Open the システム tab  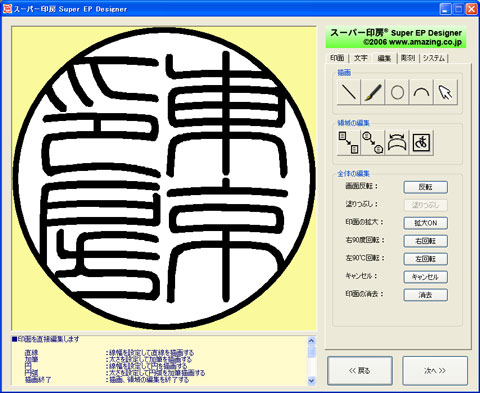click(x=434, y=58)
